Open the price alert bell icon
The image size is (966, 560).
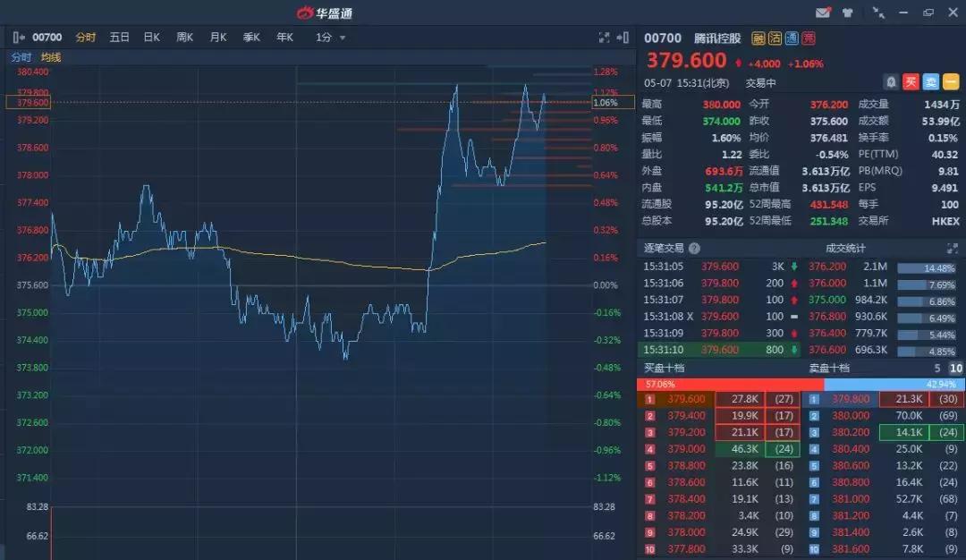tap(891, 81)
